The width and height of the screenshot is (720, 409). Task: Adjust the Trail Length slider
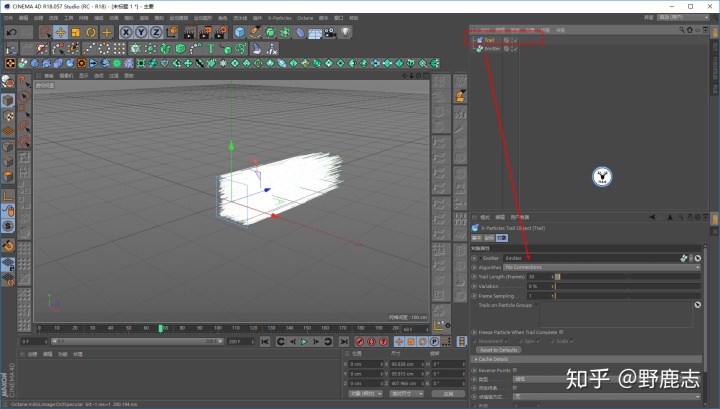(628, 277)
